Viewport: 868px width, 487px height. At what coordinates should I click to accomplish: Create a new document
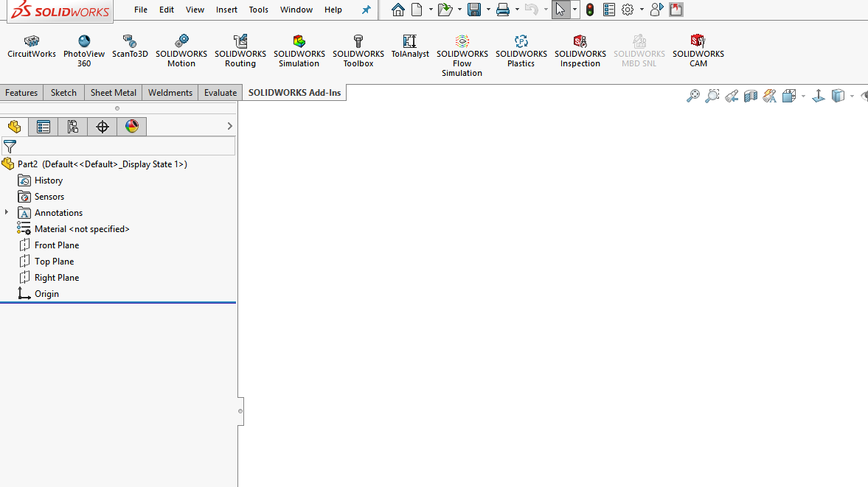click(417, 10)
